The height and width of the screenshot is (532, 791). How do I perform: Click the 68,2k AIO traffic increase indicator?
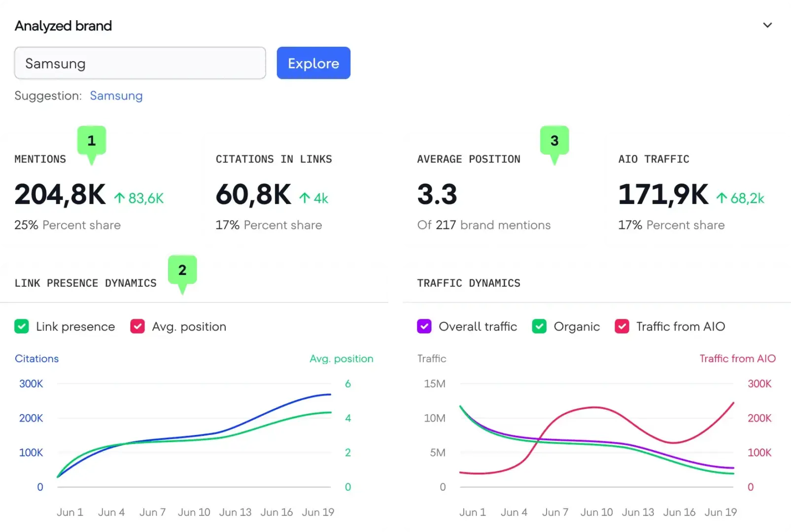(x=740, y=198)
